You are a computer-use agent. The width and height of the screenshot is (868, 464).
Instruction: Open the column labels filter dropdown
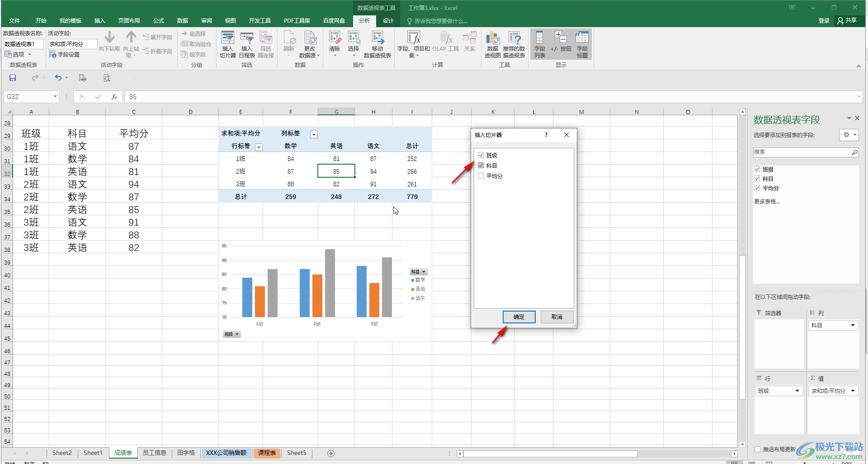(x=314, y=134)
